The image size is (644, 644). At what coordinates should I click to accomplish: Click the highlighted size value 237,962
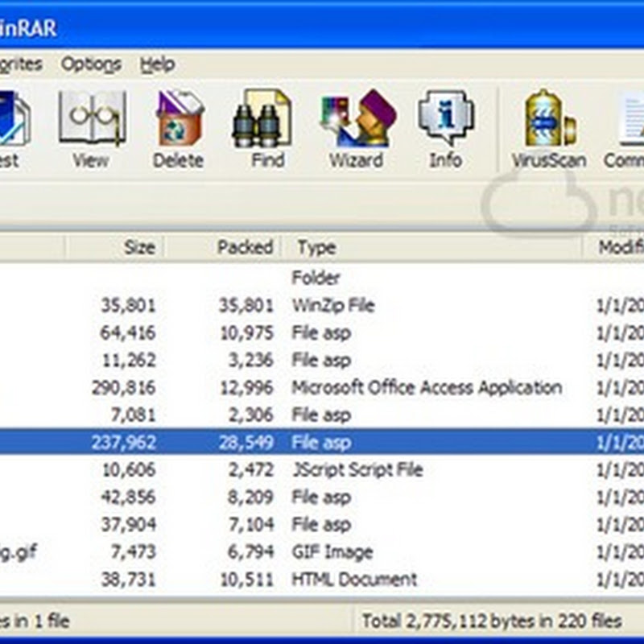tap(124, 442)
